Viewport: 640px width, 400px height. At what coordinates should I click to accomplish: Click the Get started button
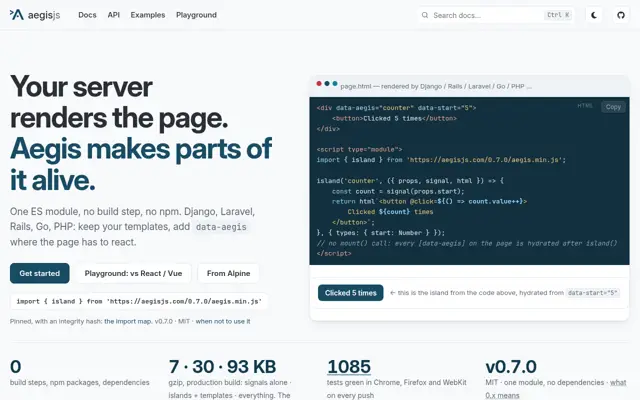click(x=40, y=273)
